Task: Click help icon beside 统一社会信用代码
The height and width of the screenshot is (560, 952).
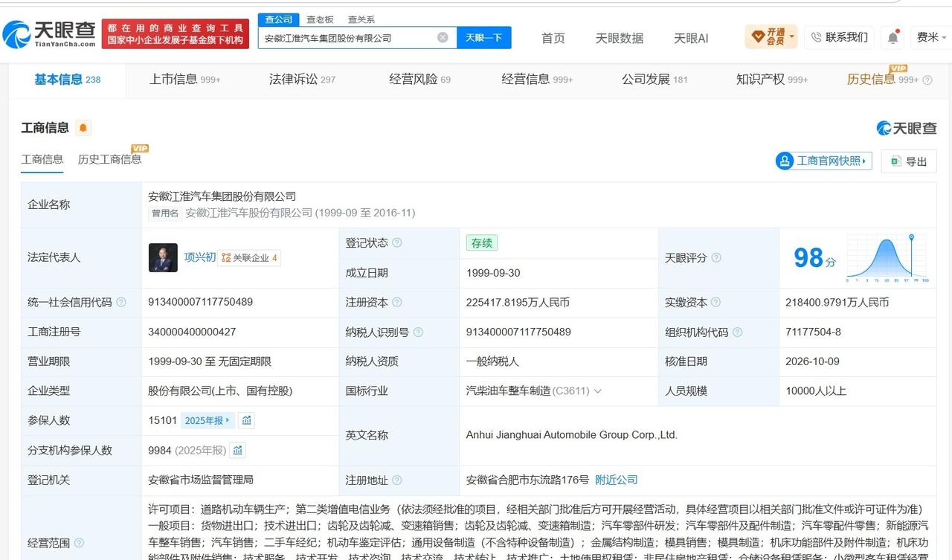Action: point(121,303)
